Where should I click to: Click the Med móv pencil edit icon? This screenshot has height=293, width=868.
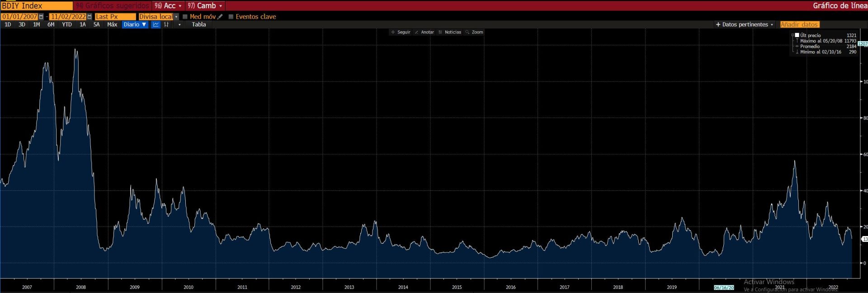pyautogui.click(x=220, y=17)
